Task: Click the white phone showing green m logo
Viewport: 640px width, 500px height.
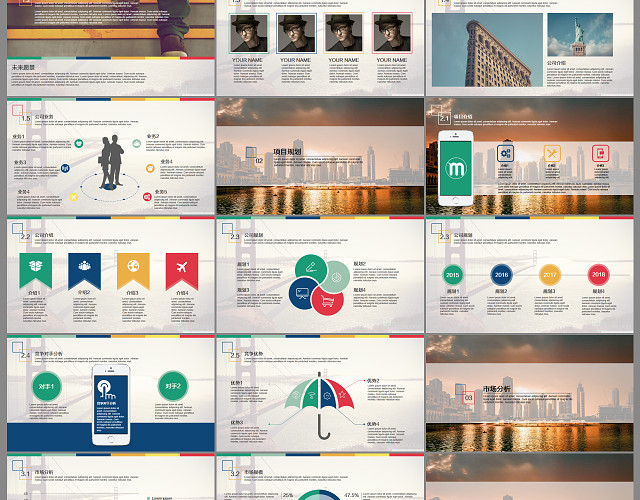Action: 456,168
